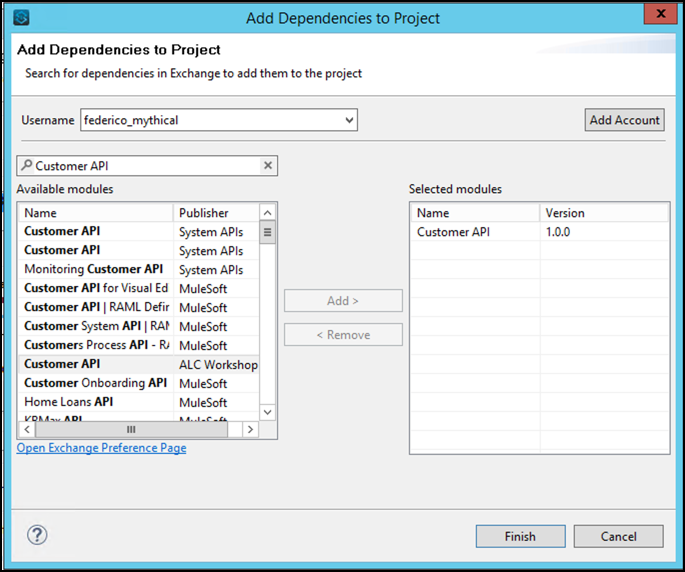The width and height of the screenshot is (685, 572).
Task: Click the Finish button
Action: coord(520,536)
